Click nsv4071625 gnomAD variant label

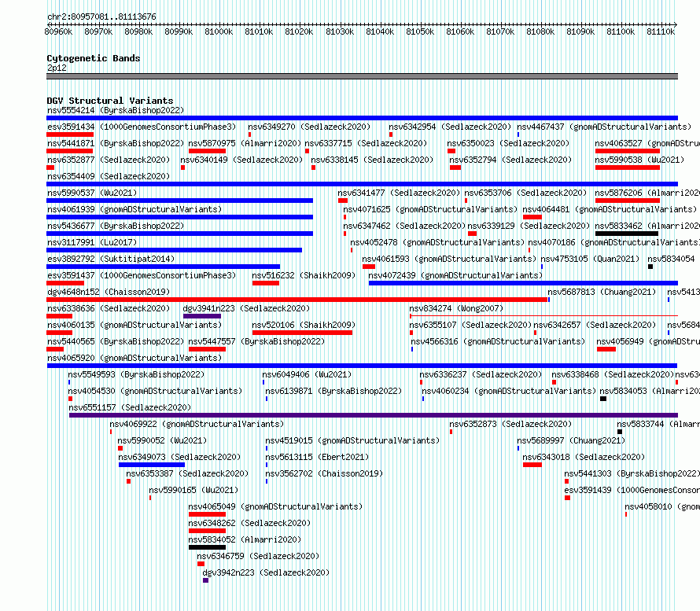click(x=430, y=209)
